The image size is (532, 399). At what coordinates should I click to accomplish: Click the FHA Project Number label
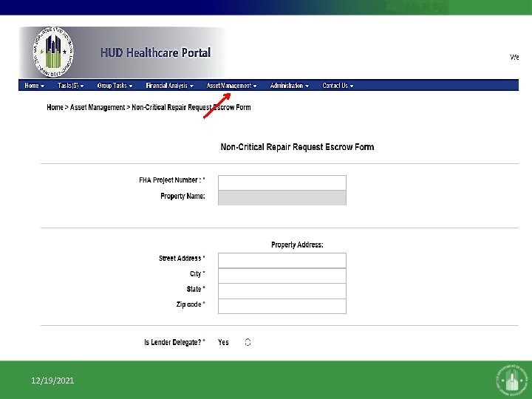coord(172,180)
